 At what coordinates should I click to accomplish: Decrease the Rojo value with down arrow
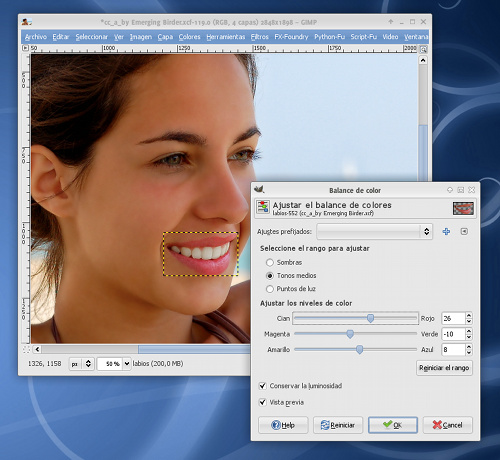(469, 321)
